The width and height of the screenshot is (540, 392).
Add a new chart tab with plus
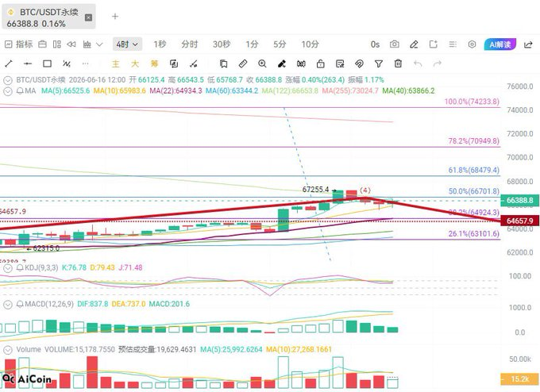(115, 17)
